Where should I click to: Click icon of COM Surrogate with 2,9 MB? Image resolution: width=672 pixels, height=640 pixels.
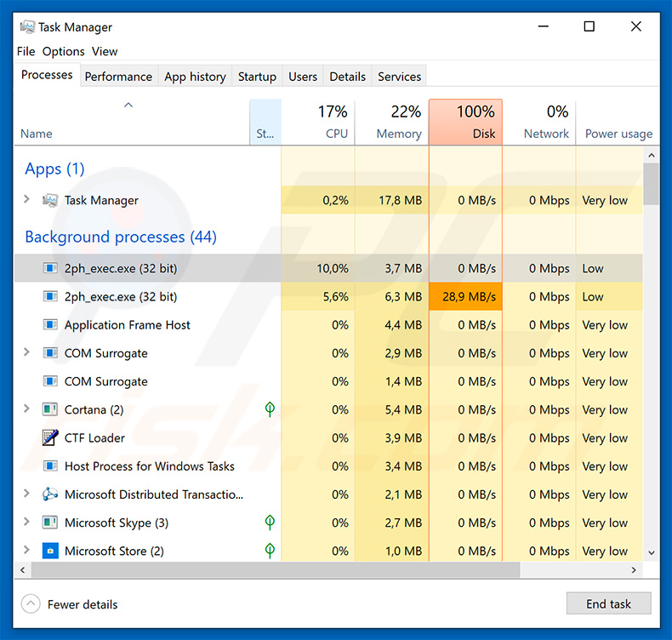(x=50, y=353)
